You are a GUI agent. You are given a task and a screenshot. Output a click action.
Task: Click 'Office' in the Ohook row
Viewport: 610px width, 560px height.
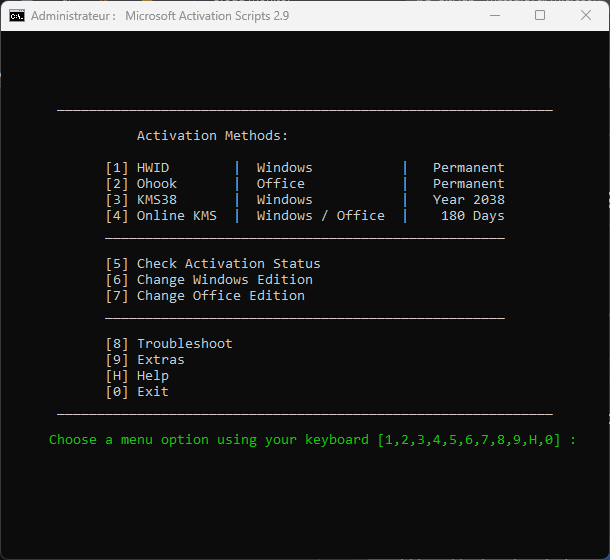click(x=280, y=184)
